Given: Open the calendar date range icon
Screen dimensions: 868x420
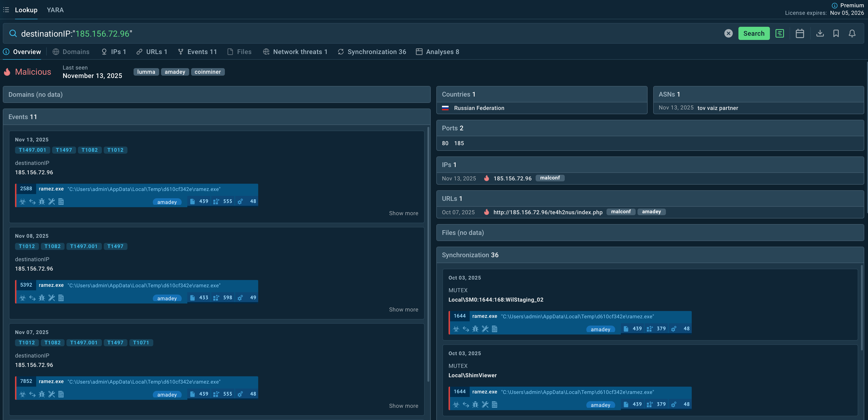Looking at the screenshot, I should click(800, 33).
